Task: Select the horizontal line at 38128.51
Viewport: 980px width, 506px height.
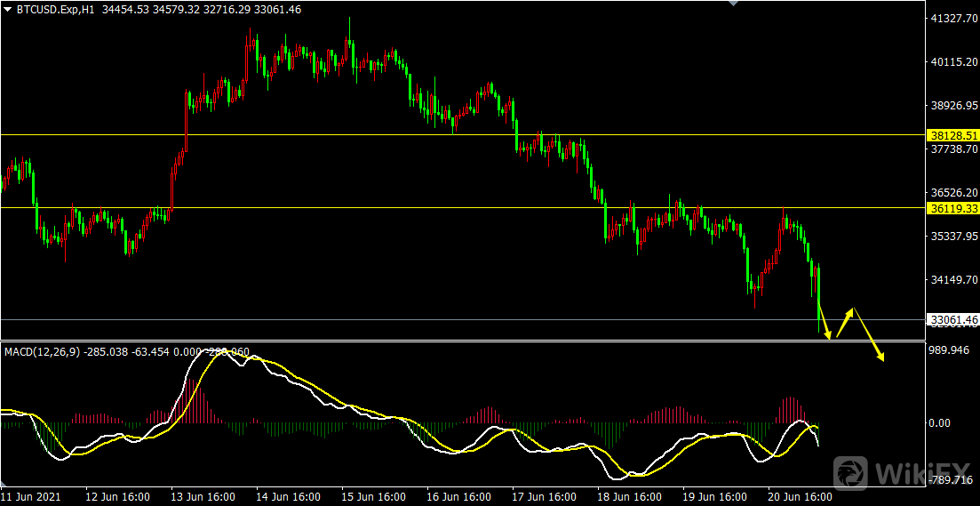Action: (444, 135)
